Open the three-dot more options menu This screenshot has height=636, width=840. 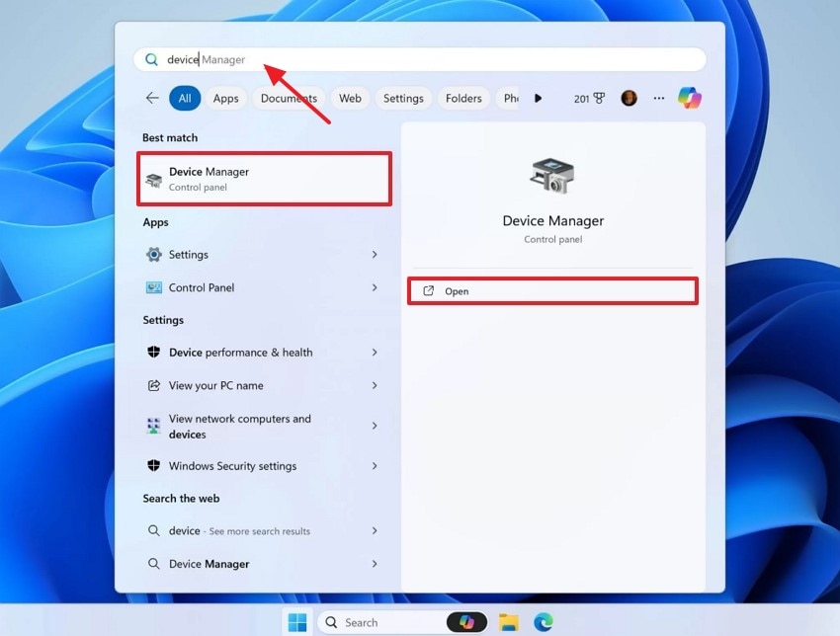tap(659, 98)
